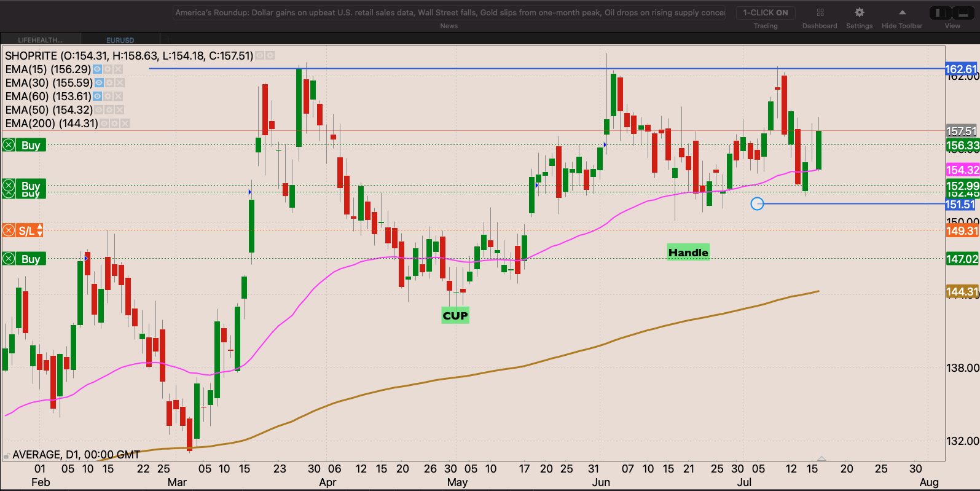Collapse toolbar with Hide Toolbar arrow

pyautogui.click(x=901, y=13)
